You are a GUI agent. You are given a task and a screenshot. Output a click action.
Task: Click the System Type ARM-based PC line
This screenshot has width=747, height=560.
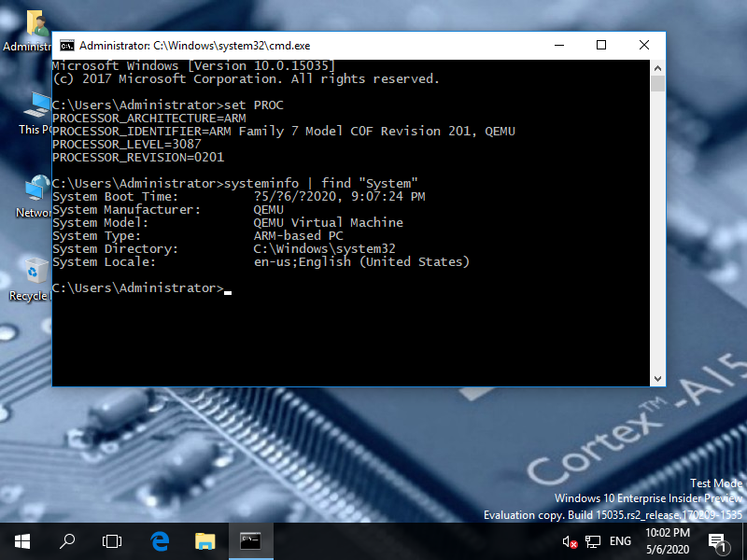coord(198,236)
